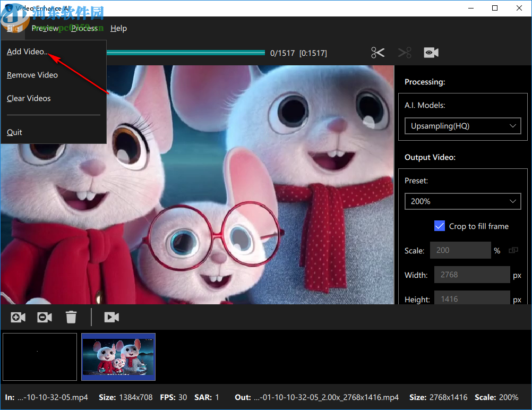The width and height of the screenshot is (532, 410).
Task: Clear the video list via trash icon
Action: (71, 317)
